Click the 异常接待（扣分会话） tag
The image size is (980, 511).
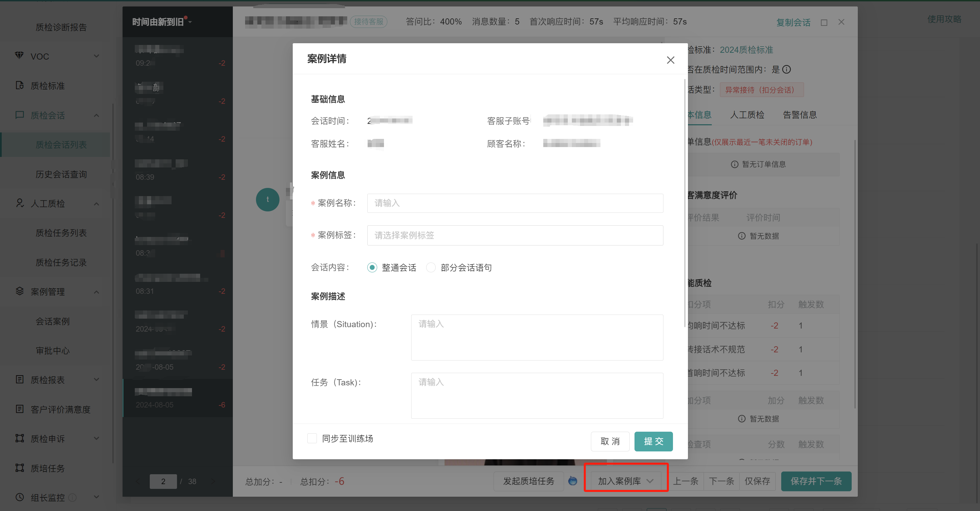(x=761, y=90)
